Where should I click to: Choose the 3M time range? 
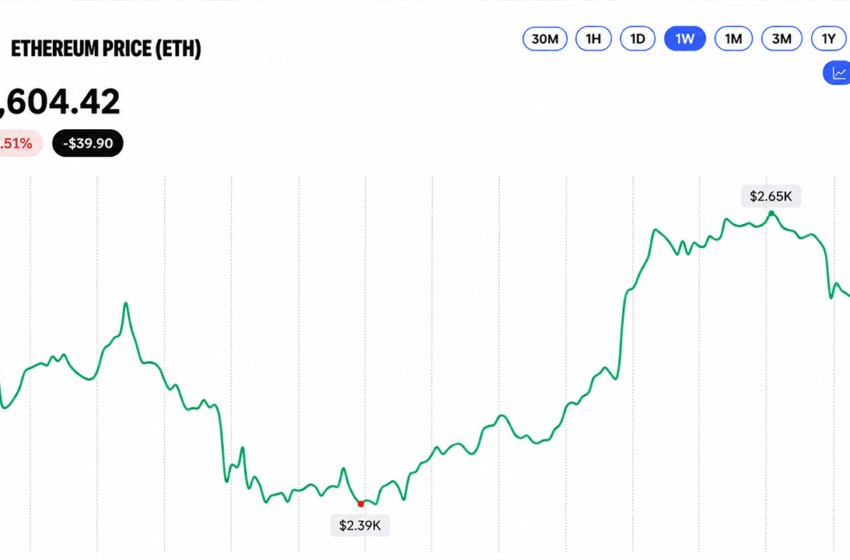[782, 38]
